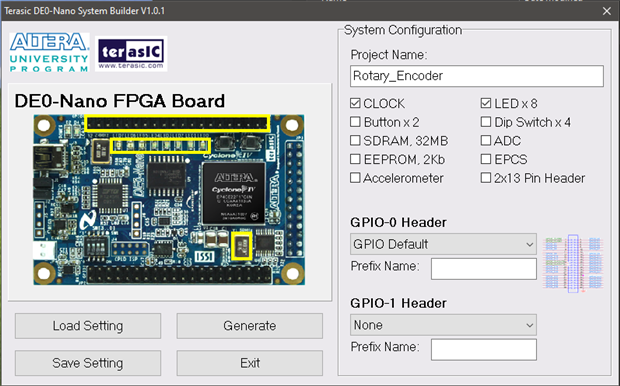Click the Load Setting button
This screenshot has height=386, width=620.
[88, 326]
